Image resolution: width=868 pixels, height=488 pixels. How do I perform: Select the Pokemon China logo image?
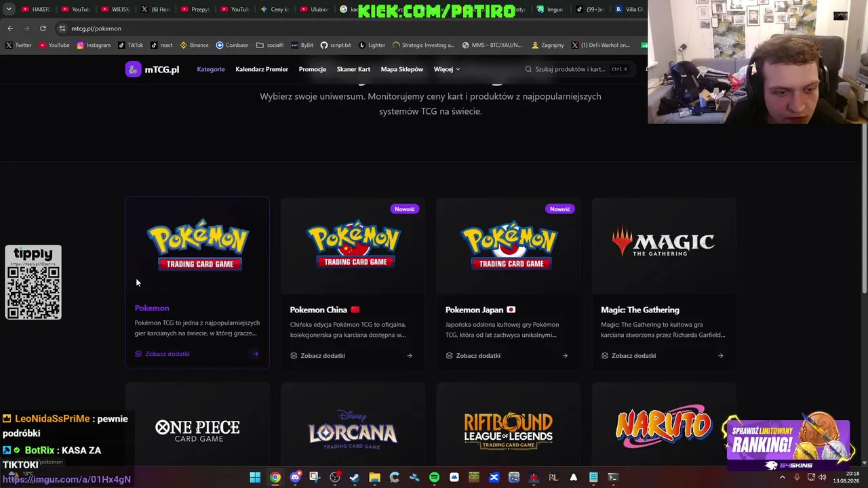coord(353,244)
